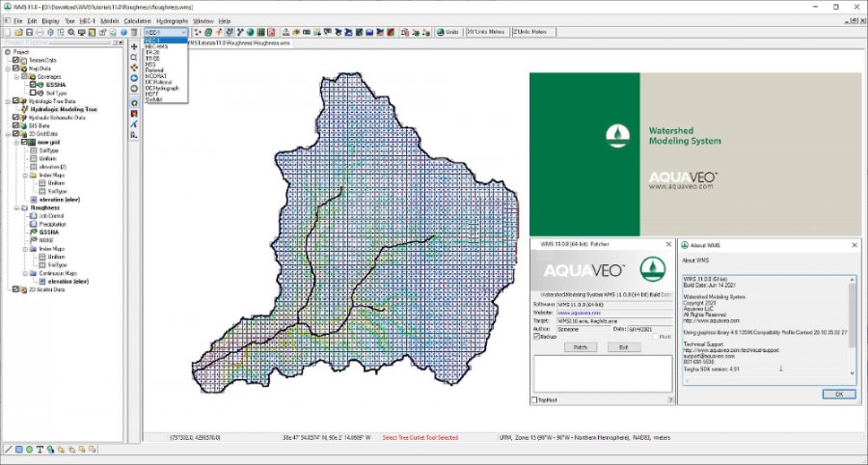Toggle the Hydraulic Schematic Data checkbox
Image resolution: width=868 pixels, height=465 pixels.
click(x=15, y=118)
